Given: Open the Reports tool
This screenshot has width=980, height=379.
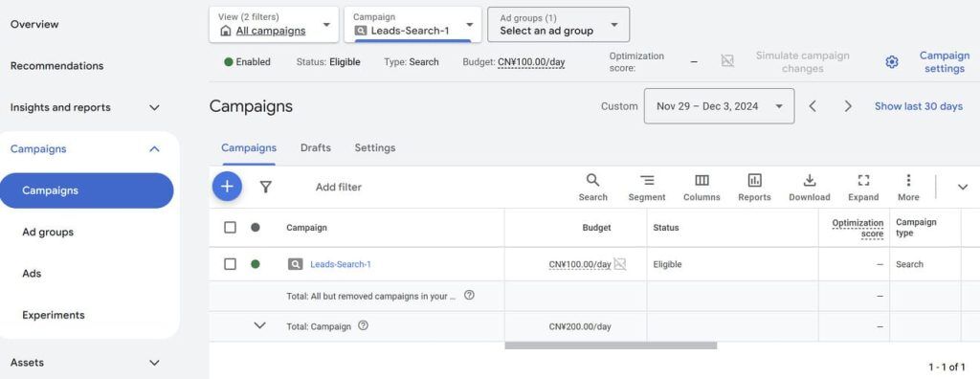Looking at the screenshot, I should tap(754, 188).
